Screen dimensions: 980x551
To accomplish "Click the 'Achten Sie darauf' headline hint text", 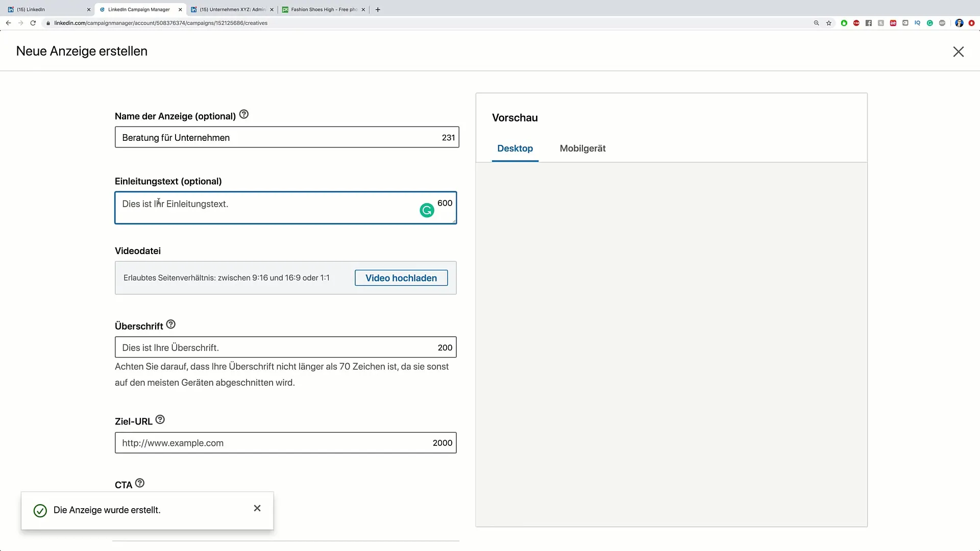I will 282,374.
